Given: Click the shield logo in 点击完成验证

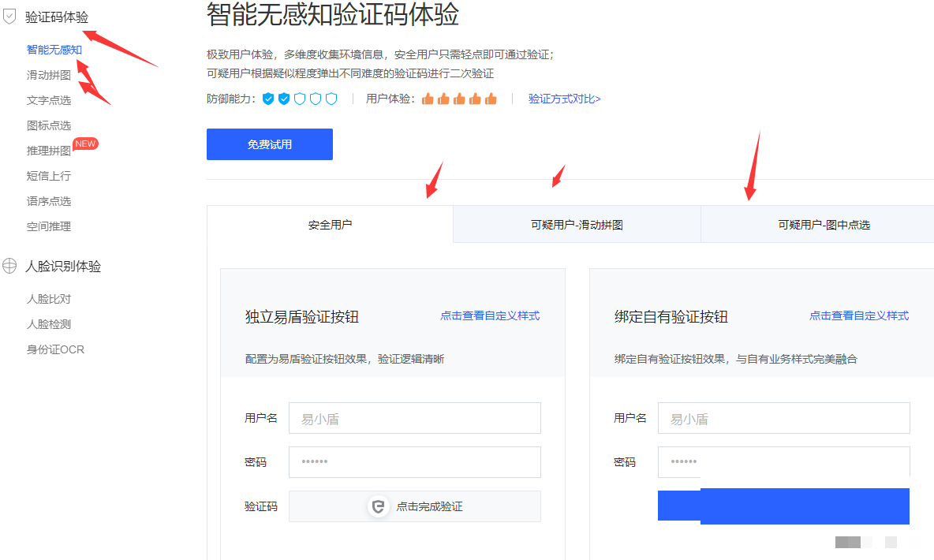Looking at the screenshot, I should click(379, 506).
